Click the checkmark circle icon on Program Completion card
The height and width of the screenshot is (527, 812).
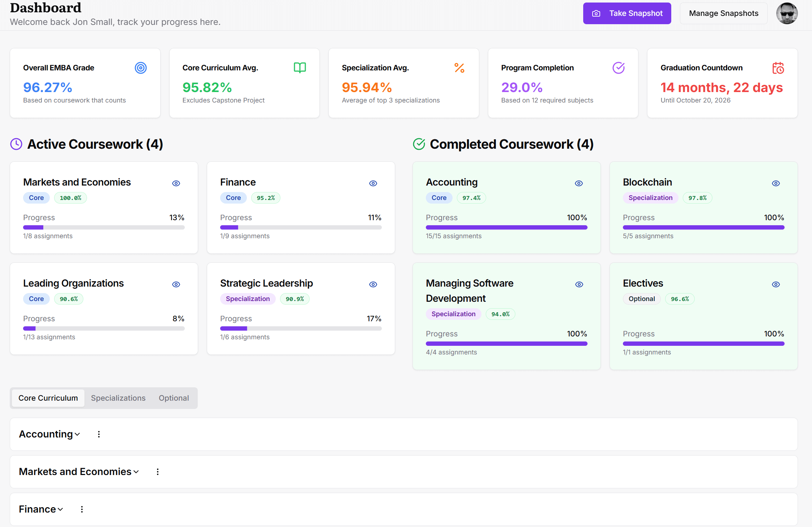(618, 67)
